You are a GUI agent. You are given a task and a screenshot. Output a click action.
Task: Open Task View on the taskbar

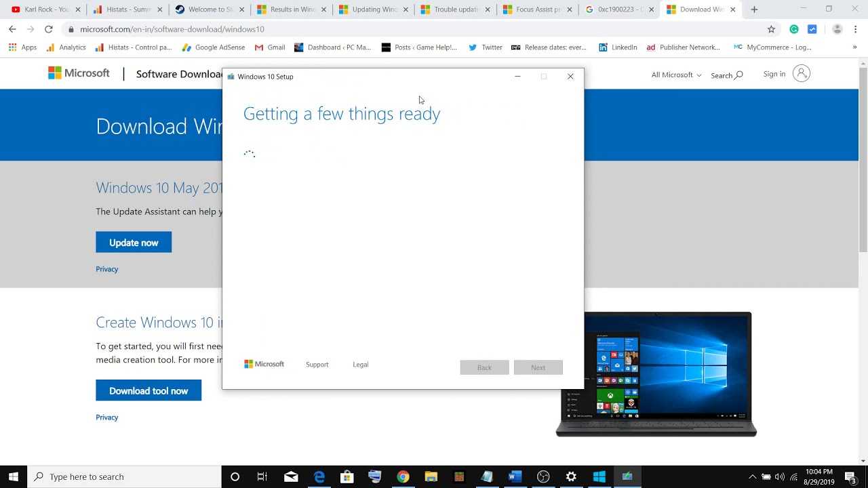(x=262, y=476)
